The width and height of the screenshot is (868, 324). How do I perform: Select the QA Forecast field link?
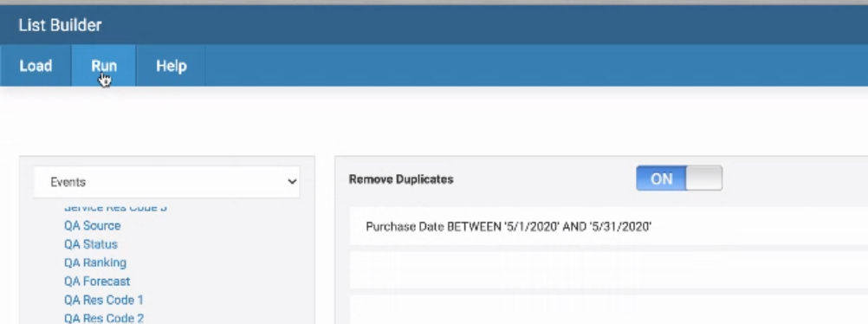pos(97,282)
